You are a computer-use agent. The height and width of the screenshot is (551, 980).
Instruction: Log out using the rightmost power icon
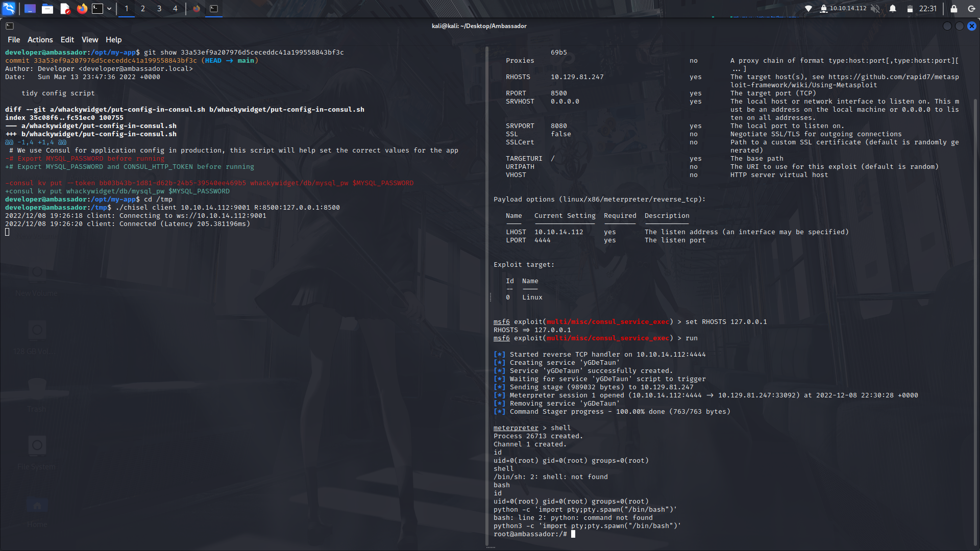(970, 9)
